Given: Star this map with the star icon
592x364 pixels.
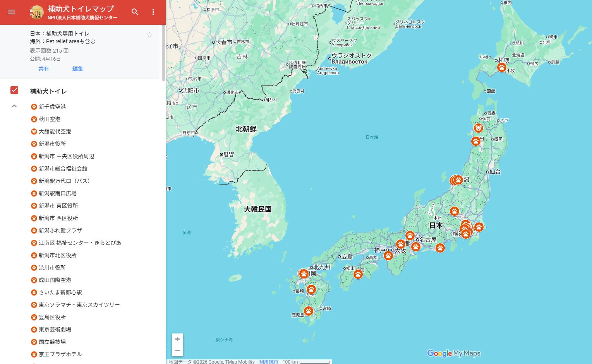Looking at the screenshot, I should coord(149,35).
